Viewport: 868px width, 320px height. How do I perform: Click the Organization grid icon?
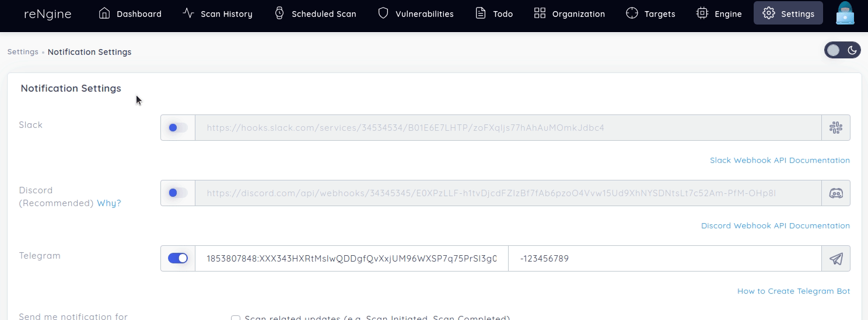540,13
